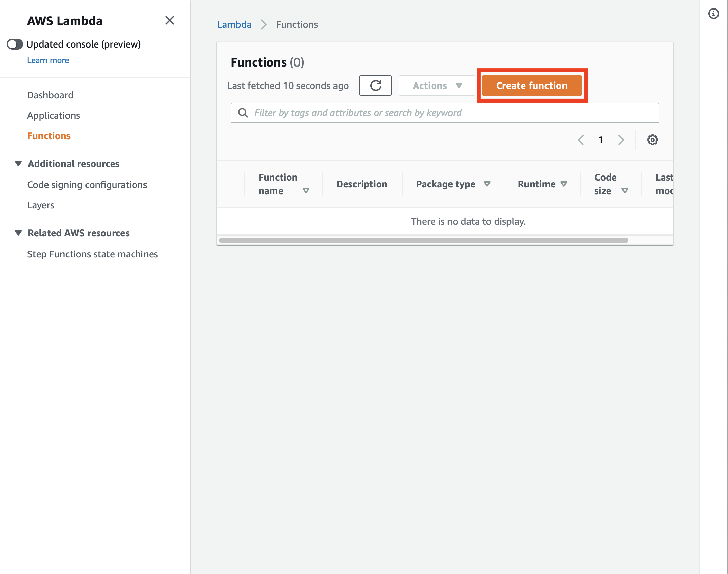Viewport: 728px width, 574px height.
Task: Click the Description column header
Action: (362, 184)
